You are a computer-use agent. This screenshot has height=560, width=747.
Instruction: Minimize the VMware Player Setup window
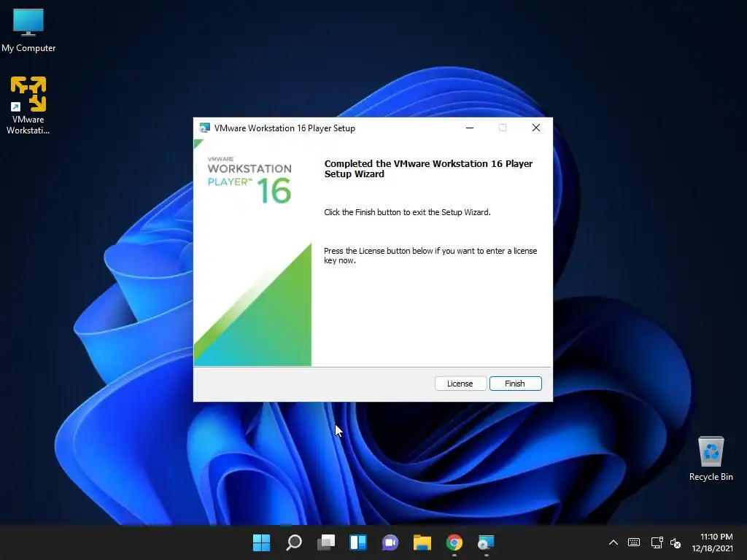pos(470,128)
